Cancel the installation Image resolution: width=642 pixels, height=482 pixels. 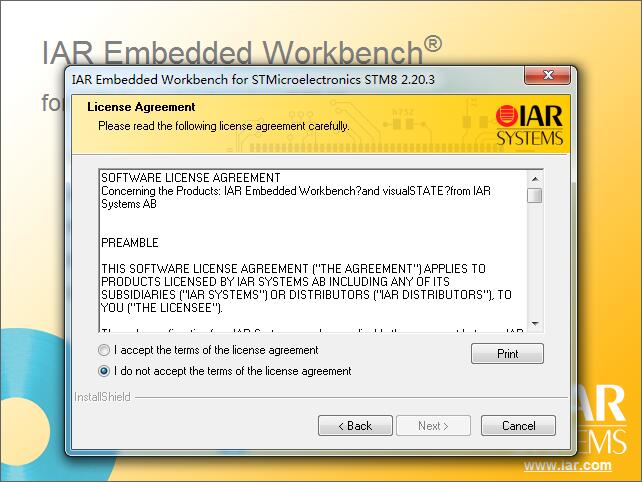(518, 426)
